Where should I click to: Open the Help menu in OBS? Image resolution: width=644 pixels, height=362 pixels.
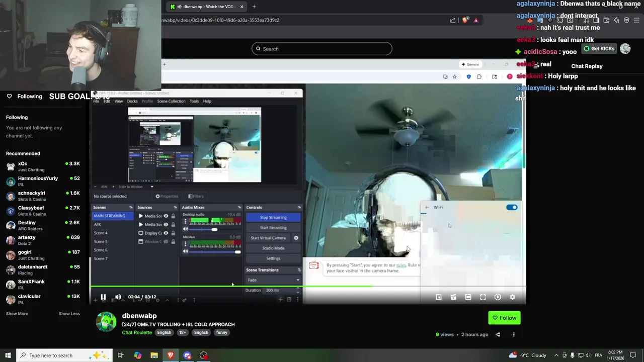(x=207, y=101)
